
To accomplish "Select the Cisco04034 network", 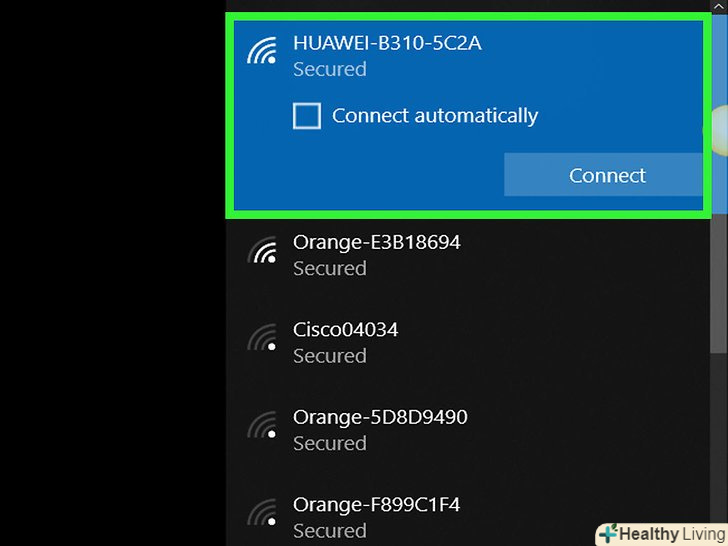I will pos(468,342).
